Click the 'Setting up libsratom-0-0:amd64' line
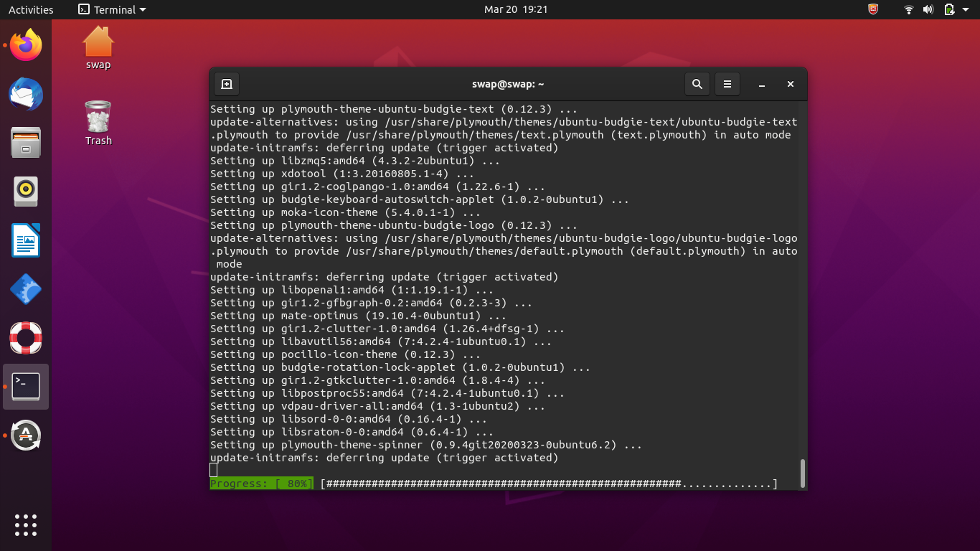 click(352, 432)
